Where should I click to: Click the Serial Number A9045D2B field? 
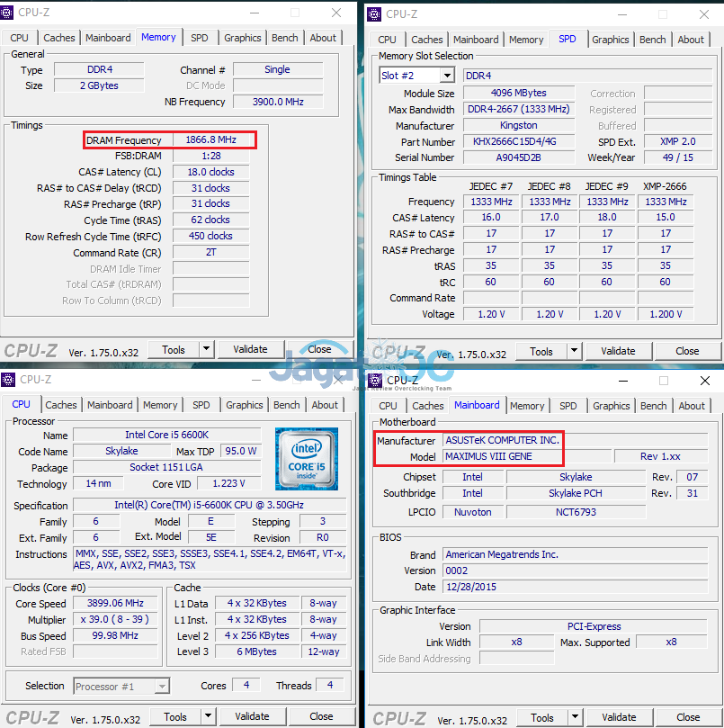[519, 157]
